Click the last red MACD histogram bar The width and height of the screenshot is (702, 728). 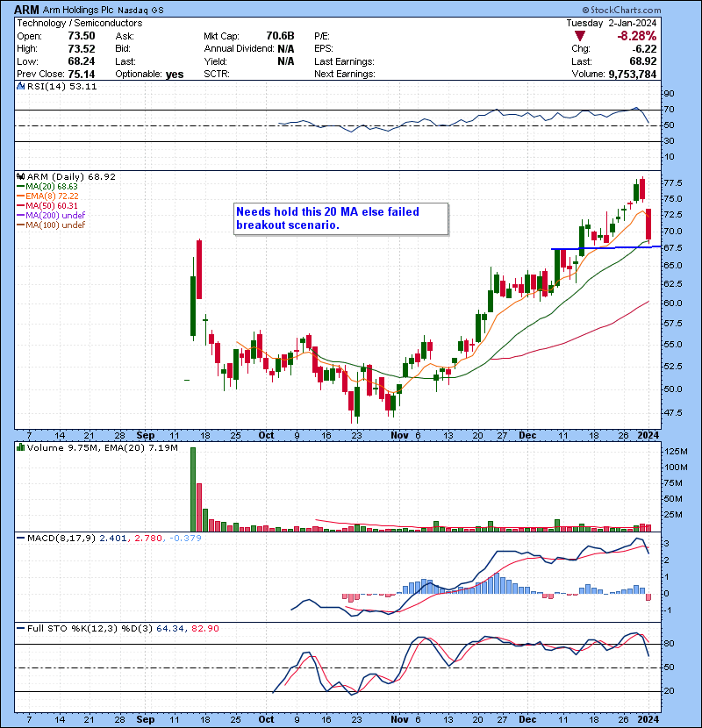tap(648, 597)
